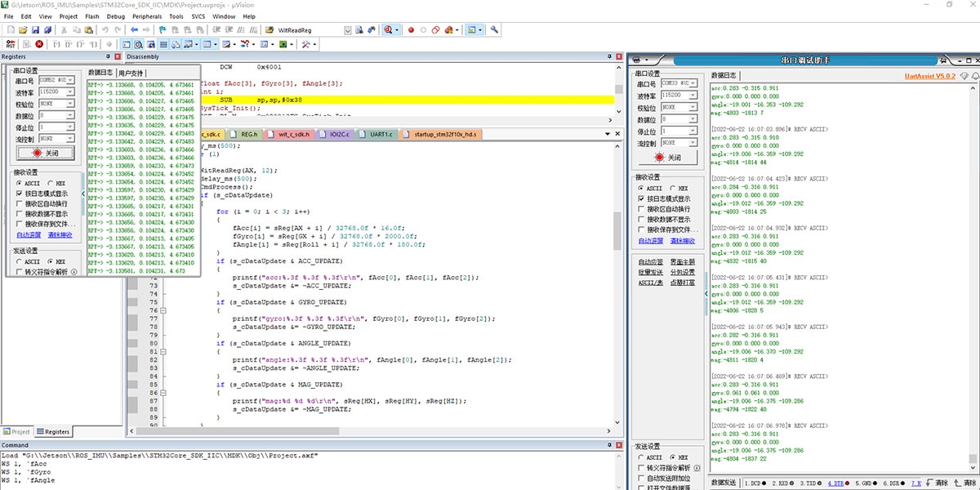Click the Insert Breakpoint red dot icon
This screenshot has width=980, height=490.
pyautogui.click(x=411, y=29)
